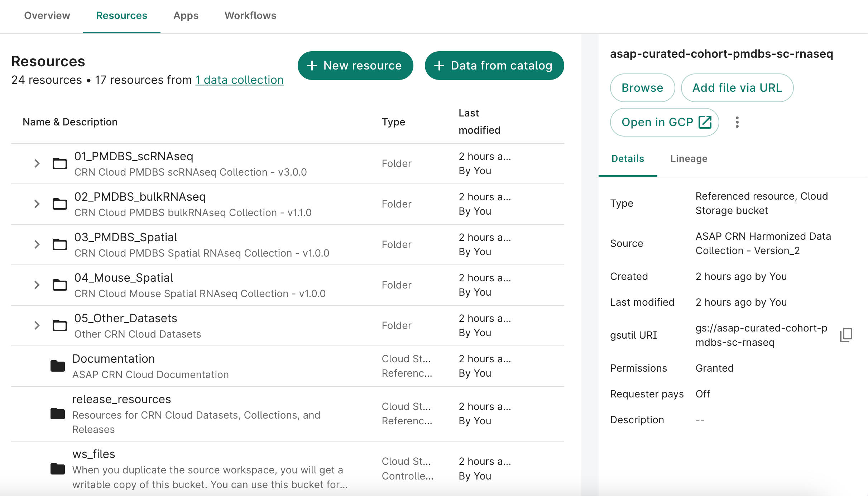Expand the 02_PMDBS_bulkRNAseq folder
Viewport: 868px width, 496px height.
(37, 204)
